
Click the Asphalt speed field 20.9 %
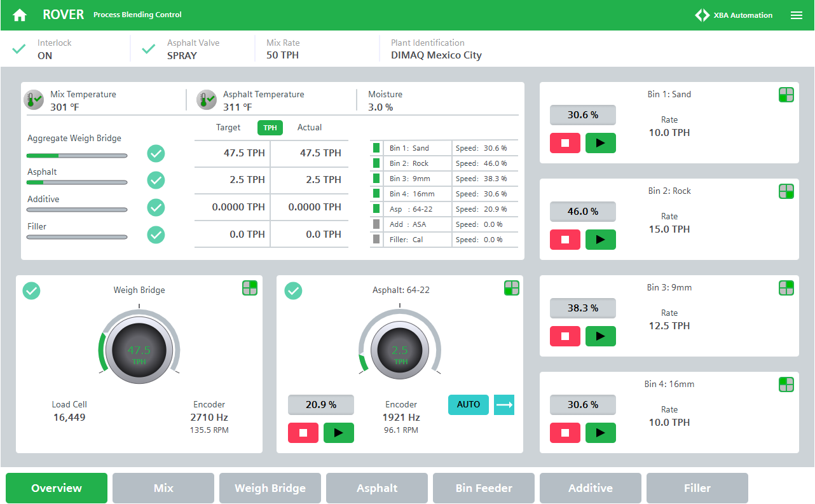click(321, 405)
